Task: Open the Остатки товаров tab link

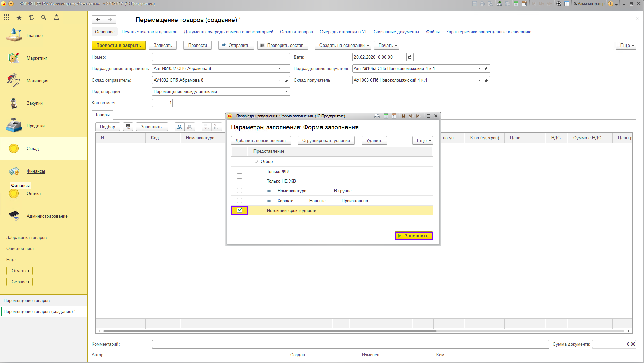Action: tap(296, 32)
